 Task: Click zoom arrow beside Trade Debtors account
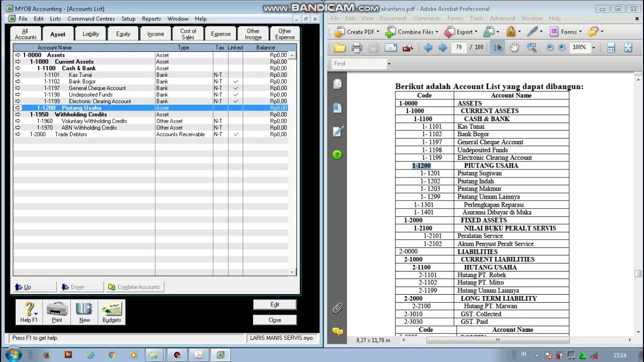pyautogui.click(x=18, y=134)
